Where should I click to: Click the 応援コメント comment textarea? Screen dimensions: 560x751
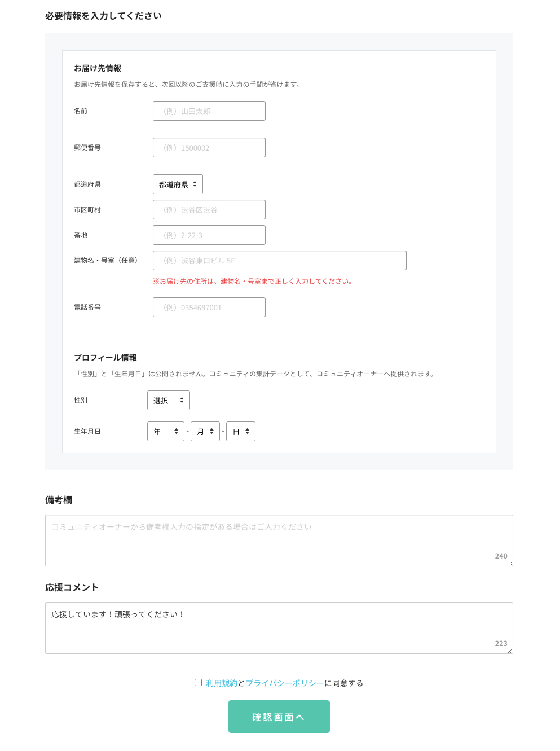279,628
